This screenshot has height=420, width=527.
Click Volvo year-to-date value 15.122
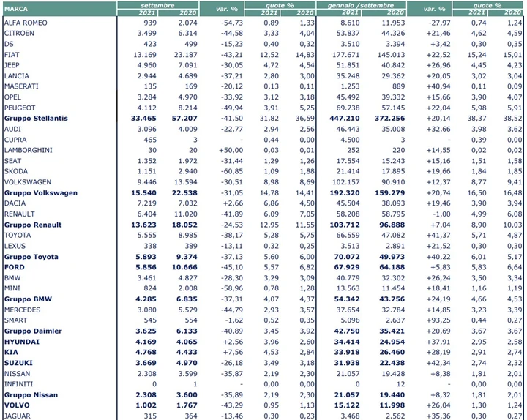coord(347,405)
